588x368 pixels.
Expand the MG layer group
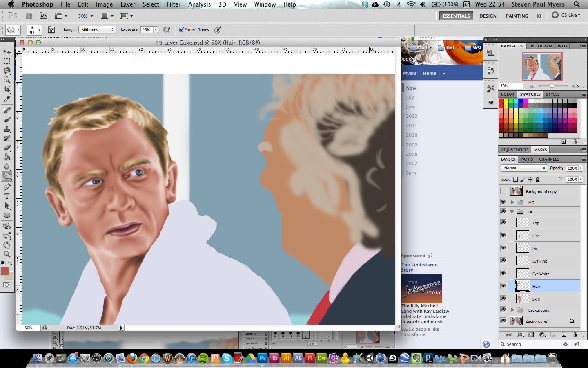point(512,202)
